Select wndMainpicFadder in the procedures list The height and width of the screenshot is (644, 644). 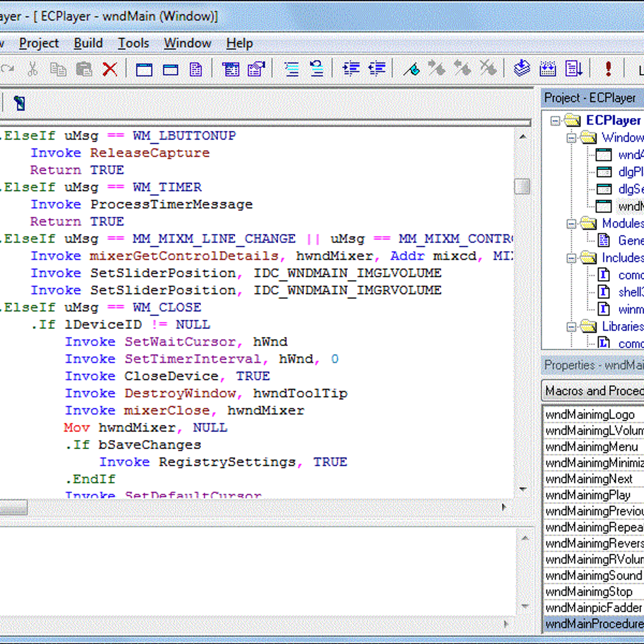pos(594,608)
